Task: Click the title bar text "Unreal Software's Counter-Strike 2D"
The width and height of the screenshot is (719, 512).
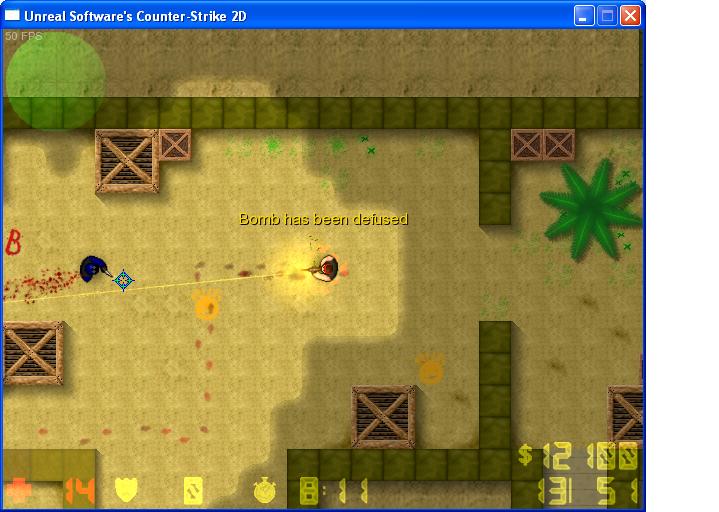Action: click(x=135, y=17)
